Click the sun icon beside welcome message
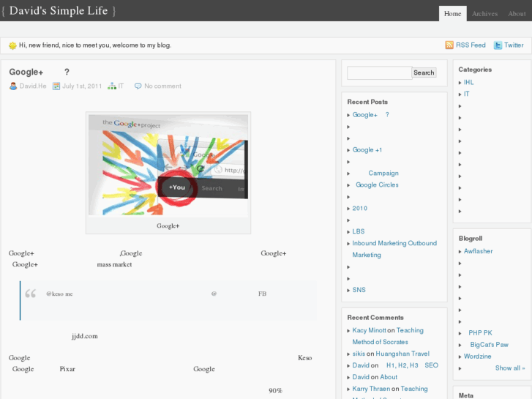The height and width of the screenshot is (399, 532). tap(12, 45)
